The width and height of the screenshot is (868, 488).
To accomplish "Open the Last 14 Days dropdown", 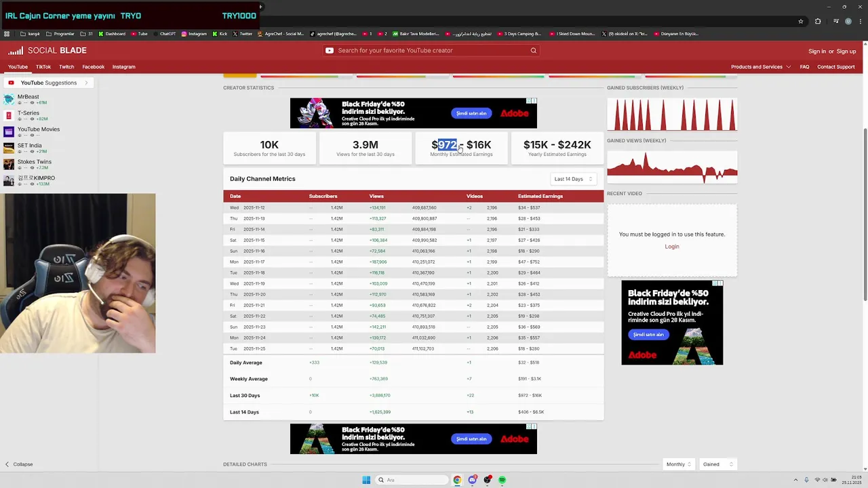I will pyautogui.click(x=574, y=179).
